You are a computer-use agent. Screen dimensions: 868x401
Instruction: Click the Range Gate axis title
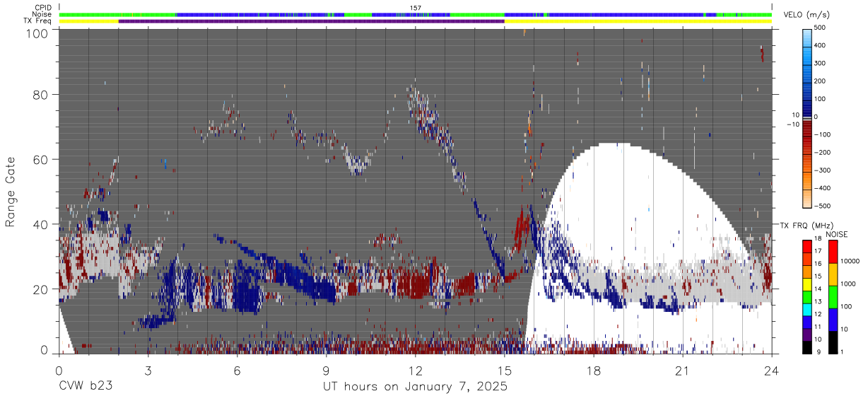click(x=11, y=192)
